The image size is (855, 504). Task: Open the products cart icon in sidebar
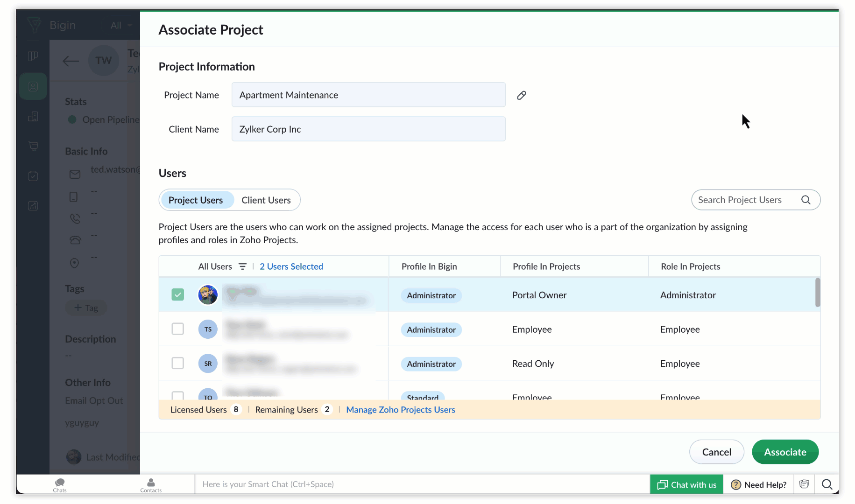click(33, 146)
